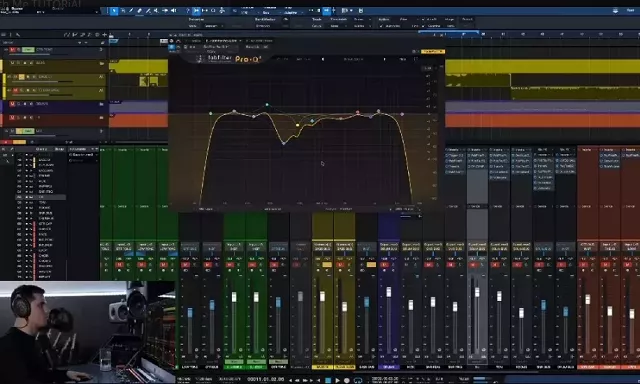This screenshot has width=640, height=384.
Task: Click the selected grey channel fader
Action: point(477,292)
